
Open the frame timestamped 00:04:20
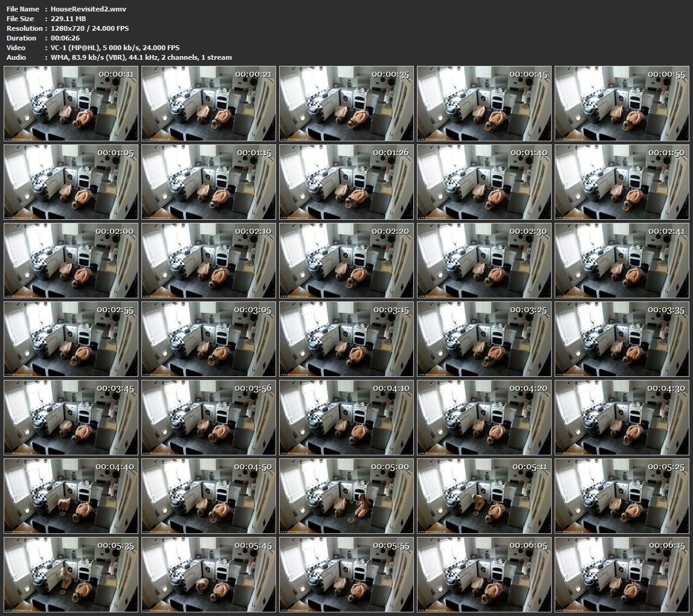coord(484,418)
